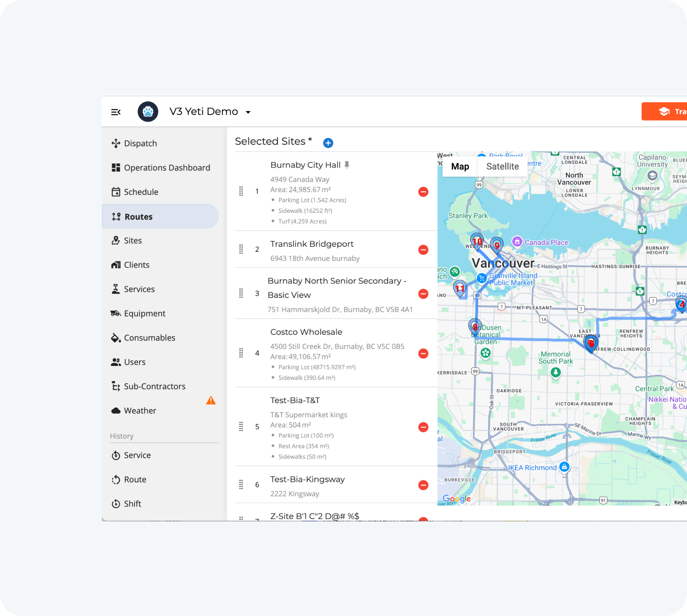Remove Test-Bia-Kingsway from selected sites
This screenshot has height=616, width=687.
[423, 485]
